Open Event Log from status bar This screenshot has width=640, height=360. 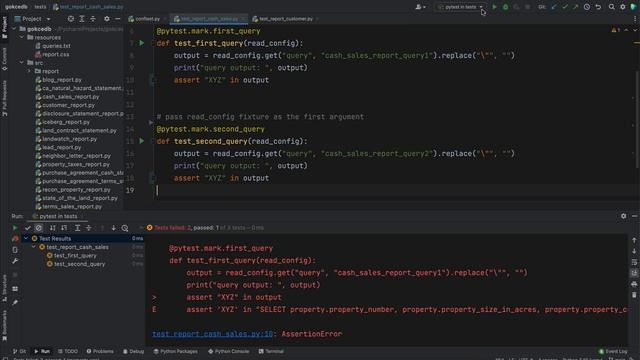(613, 351)
